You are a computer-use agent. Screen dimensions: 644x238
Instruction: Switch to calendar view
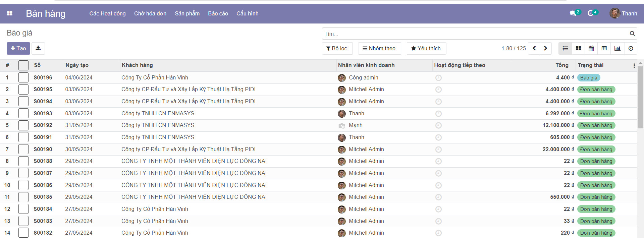tap(591, 48)
